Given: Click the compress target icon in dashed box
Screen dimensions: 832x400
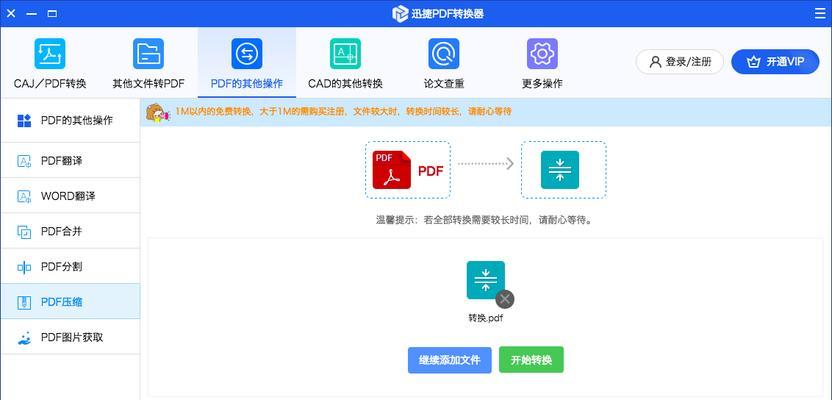Looking at the screenshot, I should 560,170.
